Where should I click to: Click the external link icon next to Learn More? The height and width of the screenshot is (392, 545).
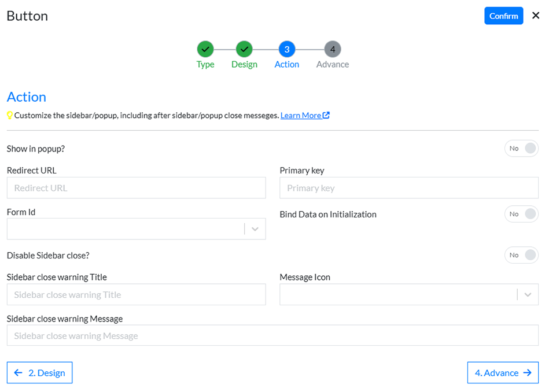point(326,115)
